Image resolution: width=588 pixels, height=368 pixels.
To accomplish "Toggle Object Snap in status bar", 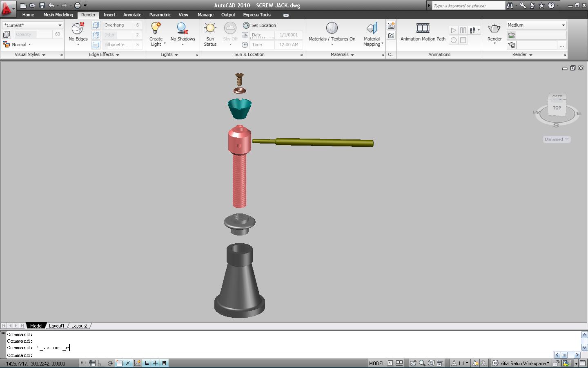I will click(119, 363).
